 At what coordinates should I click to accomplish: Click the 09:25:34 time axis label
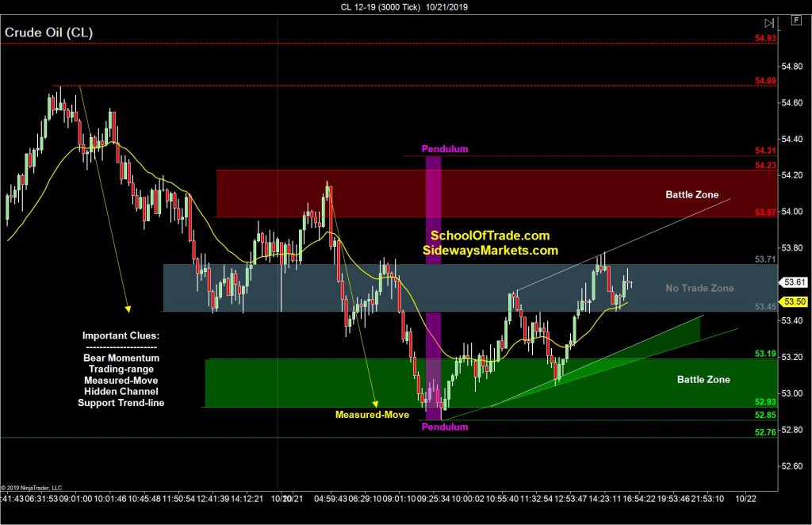(434, 499)
